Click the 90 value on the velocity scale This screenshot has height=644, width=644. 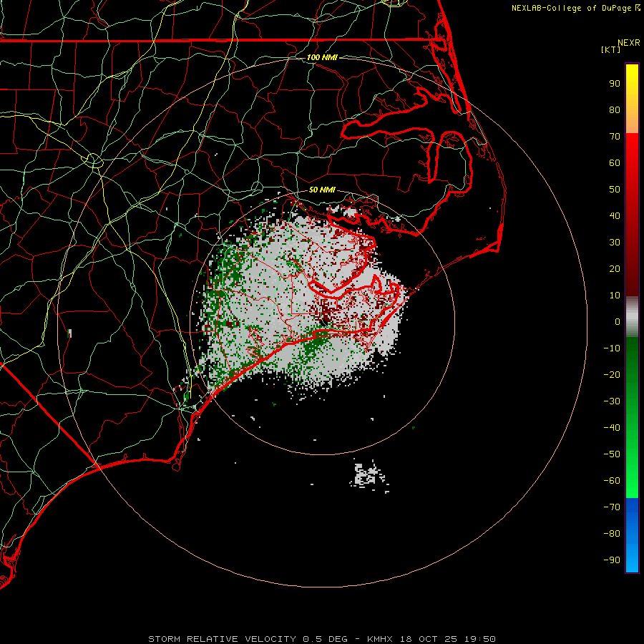[615, 84]
